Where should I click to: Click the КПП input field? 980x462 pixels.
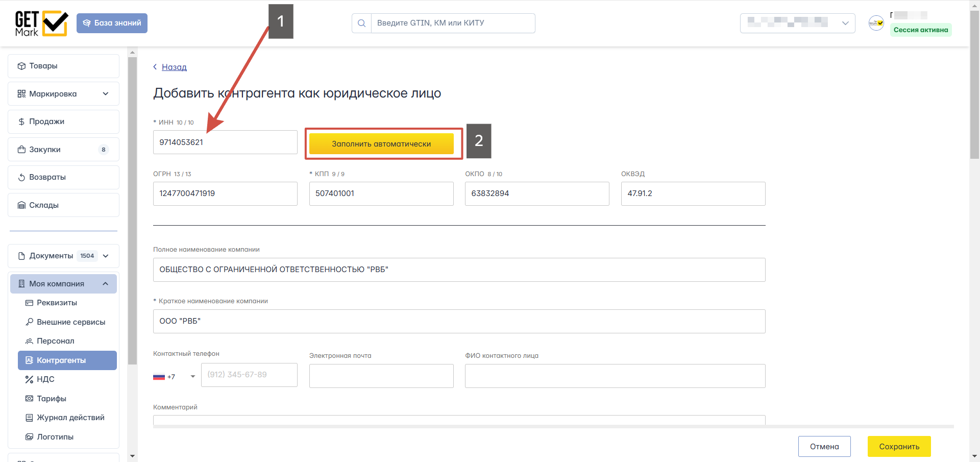(x=381, y=193)
